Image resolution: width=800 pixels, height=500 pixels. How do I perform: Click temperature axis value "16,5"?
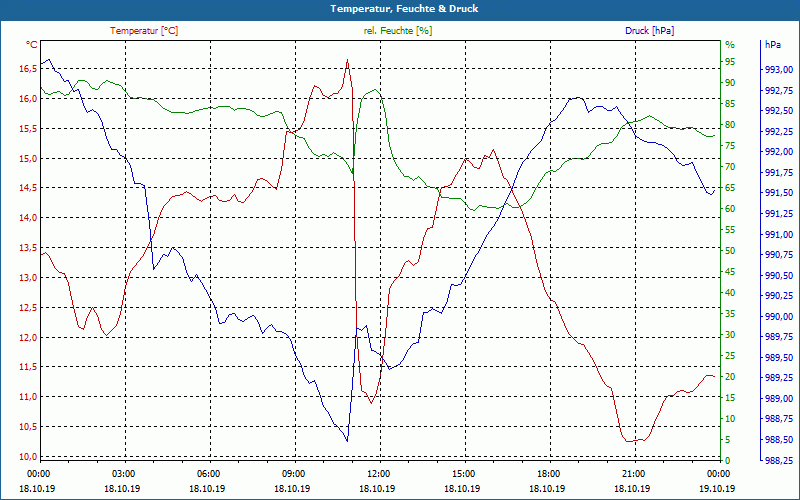tap(29, 69)
